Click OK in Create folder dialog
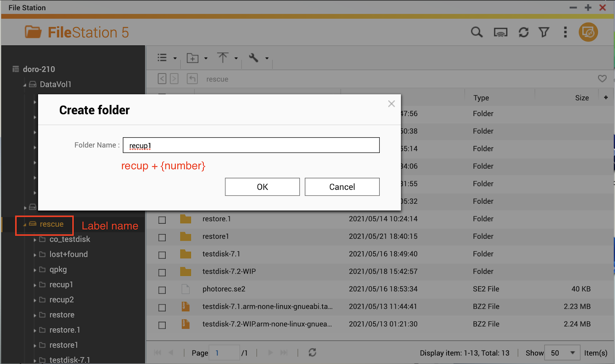 (262, 187)
